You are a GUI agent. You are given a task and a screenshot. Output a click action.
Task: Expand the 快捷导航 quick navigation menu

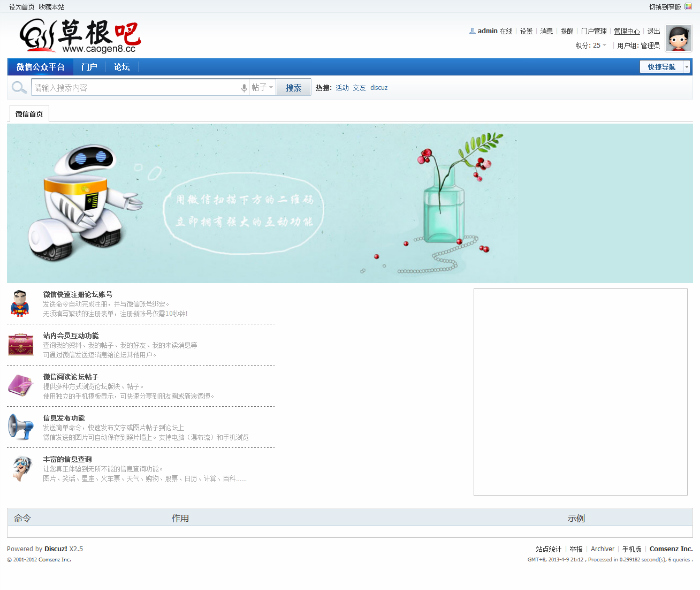coord(665,67)
